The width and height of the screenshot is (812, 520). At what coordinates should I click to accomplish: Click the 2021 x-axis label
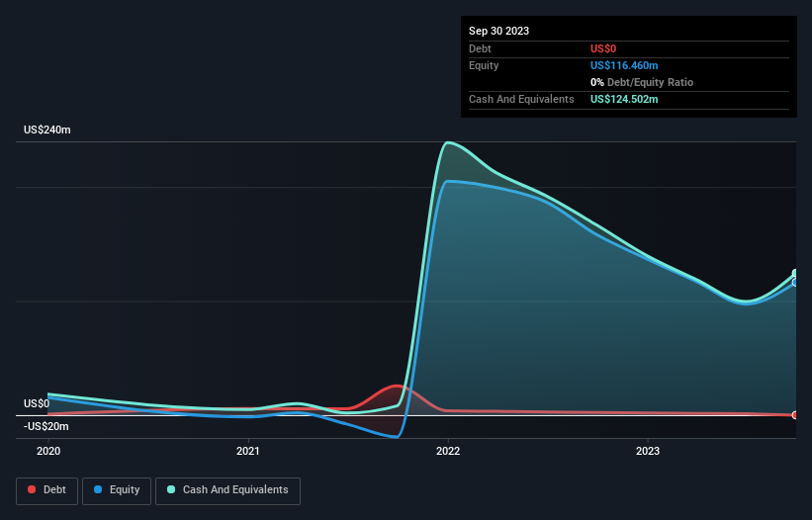(x=248, y=451)
